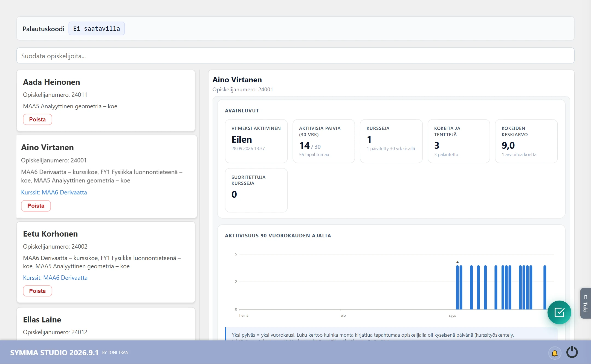The height and width of the screenshot is (364, 591).
Task: Open the green checklist floating button
Action: point(559,312)
